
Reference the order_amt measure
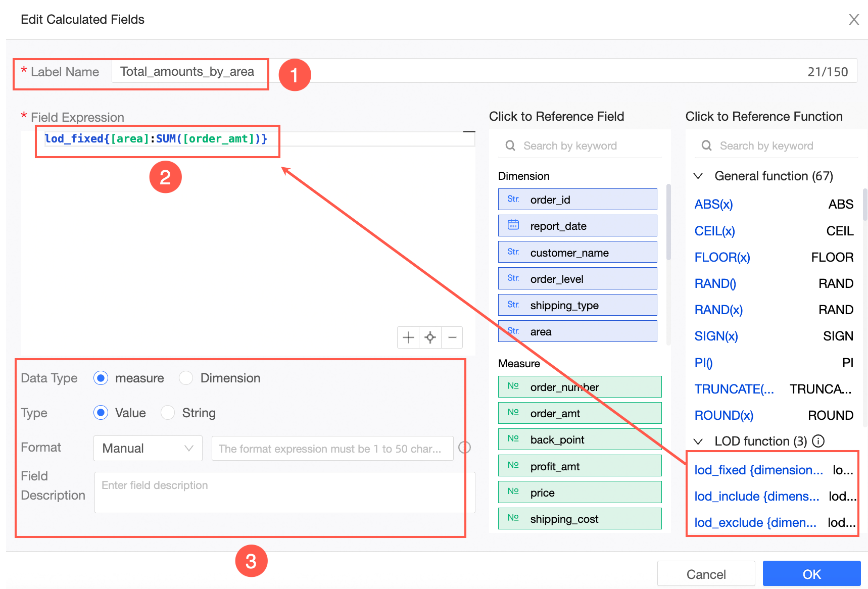580,413
